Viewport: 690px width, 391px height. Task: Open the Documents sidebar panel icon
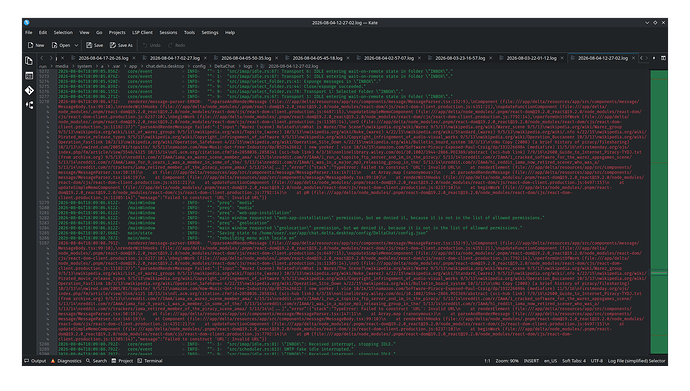pos(29,61)
